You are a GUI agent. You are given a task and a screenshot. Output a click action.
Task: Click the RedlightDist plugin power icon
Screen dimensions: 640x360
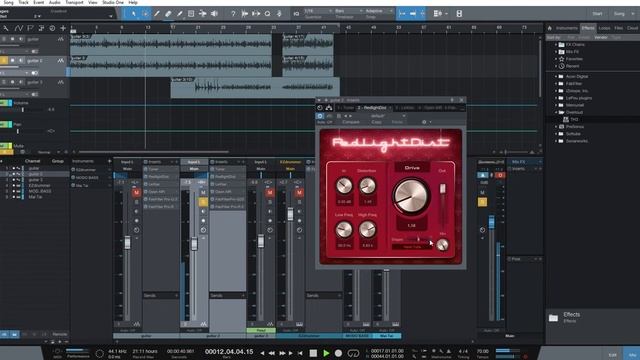[x=320, y=116]
